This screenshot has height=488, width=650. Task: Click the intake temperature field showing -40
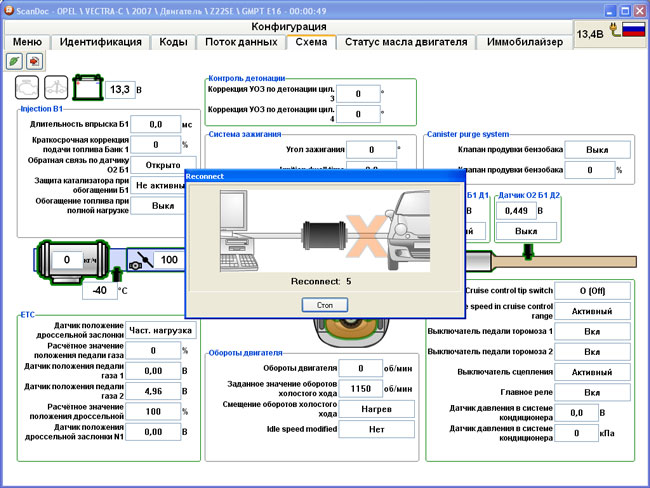coord(98,291)
